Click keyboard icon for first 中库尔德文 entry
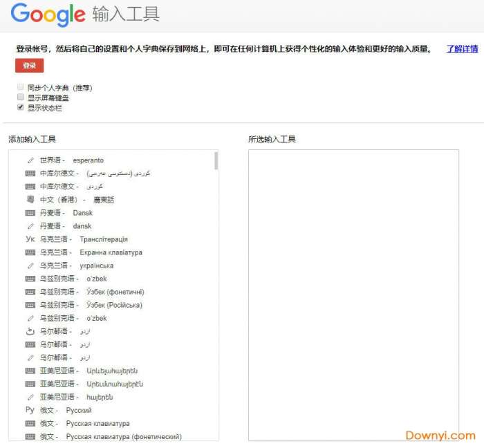Image resolution: width=484 pixels, height=448 pixels. [30, 174]
